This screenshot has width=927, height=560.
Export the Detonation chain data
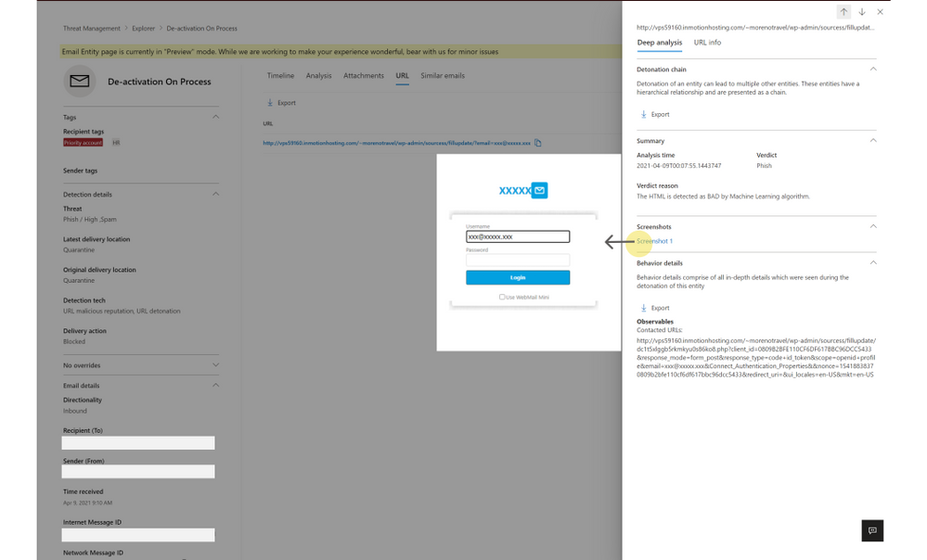coord(654,115)
